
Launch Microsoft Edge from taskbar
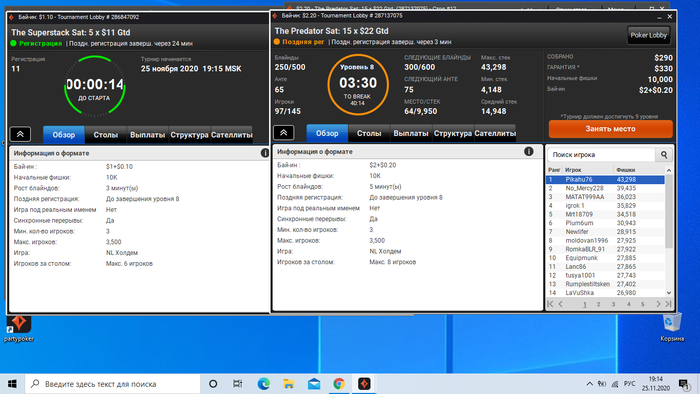click(263, 384)
